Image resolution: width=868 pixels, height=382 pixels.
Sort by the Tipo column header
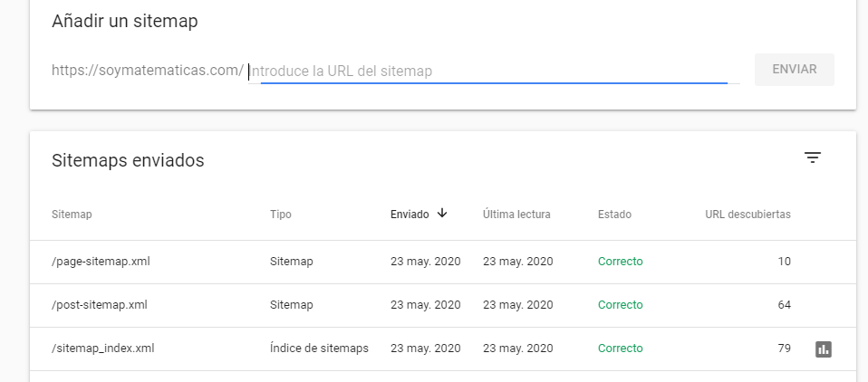tap(281, 215)
